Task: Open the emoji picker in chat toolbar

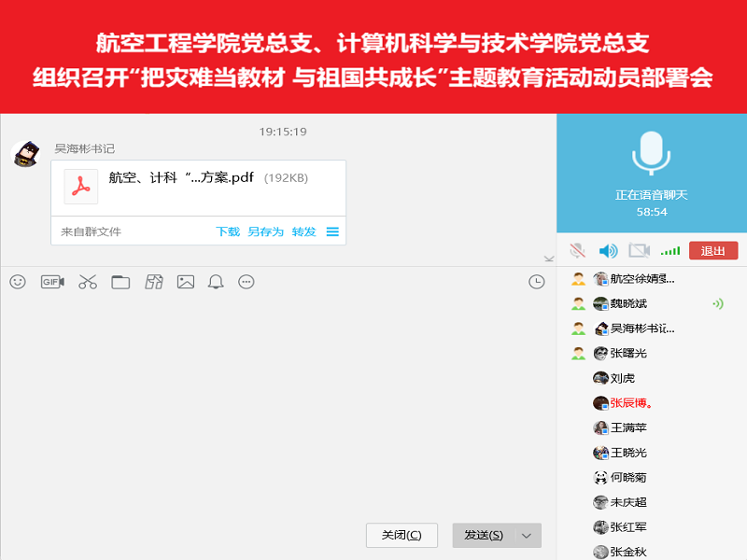Action: 18,282
